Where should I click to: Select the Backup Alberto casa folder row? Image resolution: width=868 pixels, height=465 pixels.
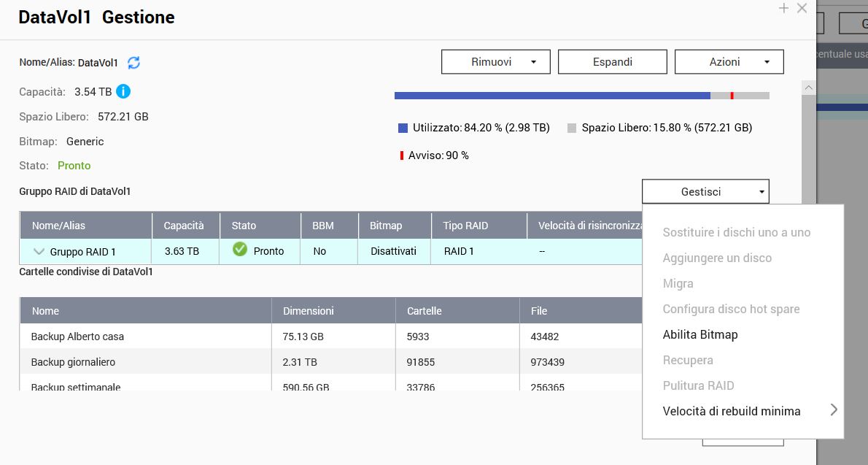77,337
